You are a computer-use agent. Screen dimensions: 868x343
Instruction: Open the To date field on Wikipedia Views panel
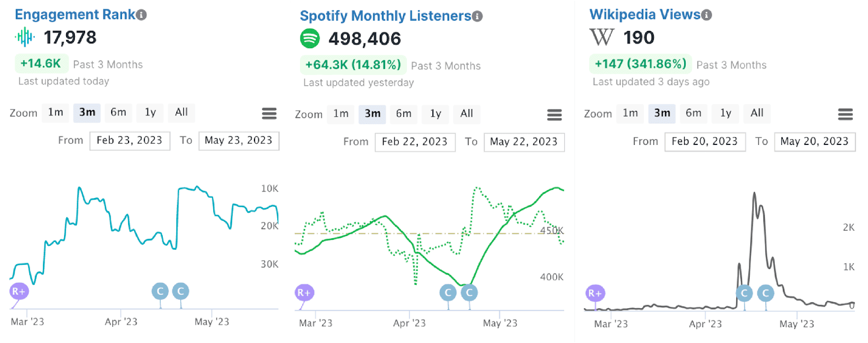click(x=814, y=141)
